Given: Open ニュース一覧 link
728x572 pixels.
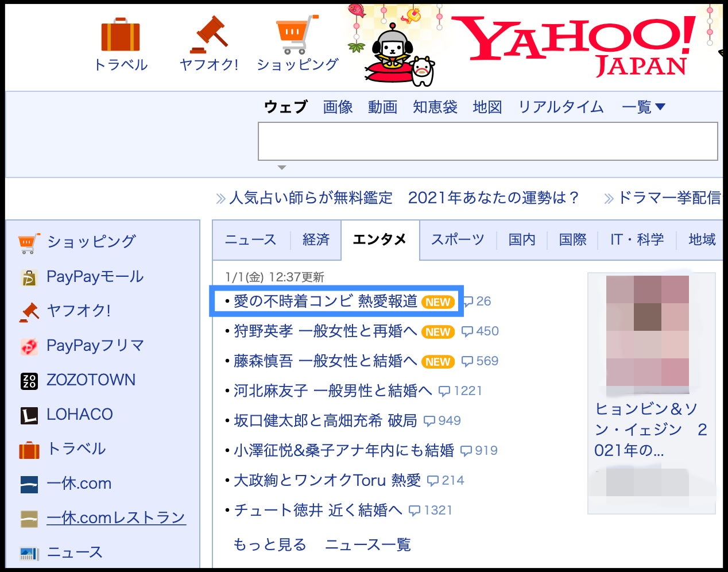Looking at the screenshot, I should pyautogui.click(x=368, y=545).
